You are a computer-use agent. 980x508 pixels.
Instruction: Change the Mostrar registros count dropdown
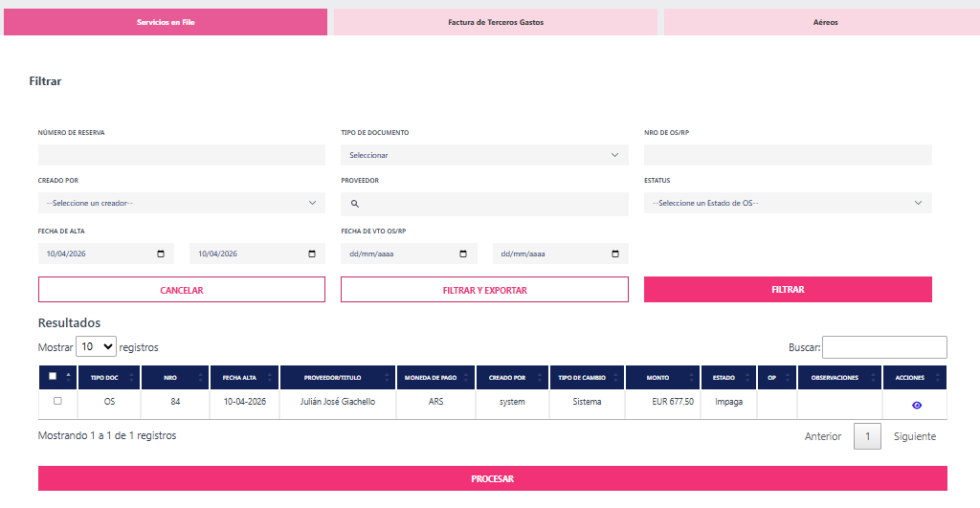click(x=96, y=346)
